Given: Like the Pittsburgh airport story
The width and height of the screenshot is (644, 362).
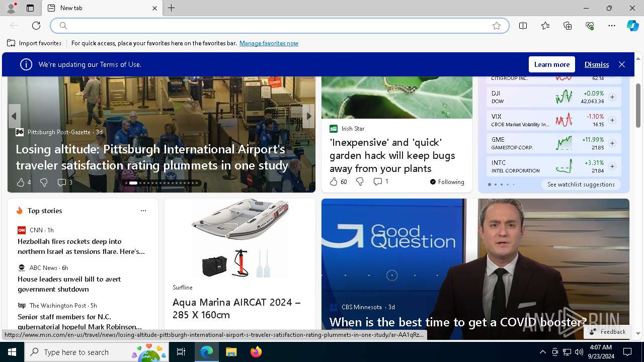Looking at the screenshot, I should click(x=21, y=183).
